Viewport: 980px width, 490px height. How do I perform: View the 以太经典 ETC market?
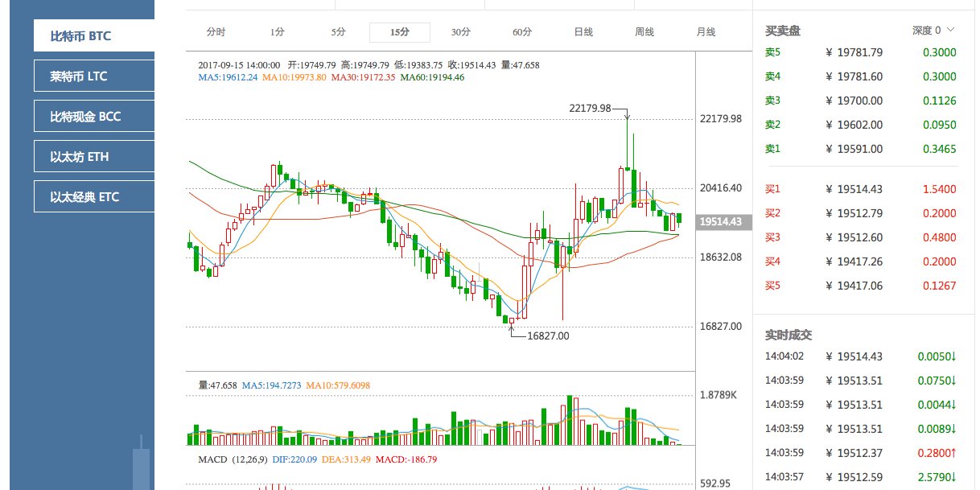click(x=93, y=196)
